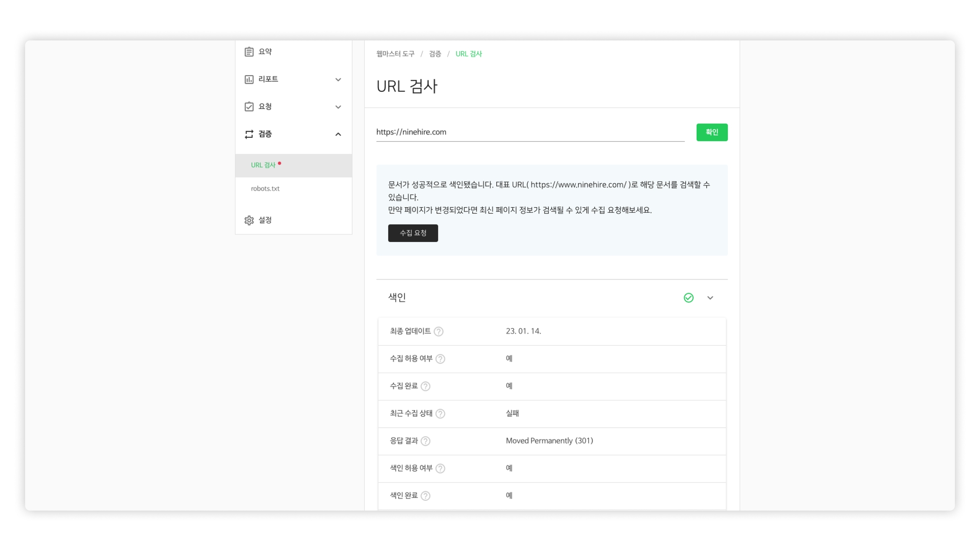Viewport: 980px width, 551px height.
Task: Click the 요청 request checkbox icon
Action: point(249,107)
